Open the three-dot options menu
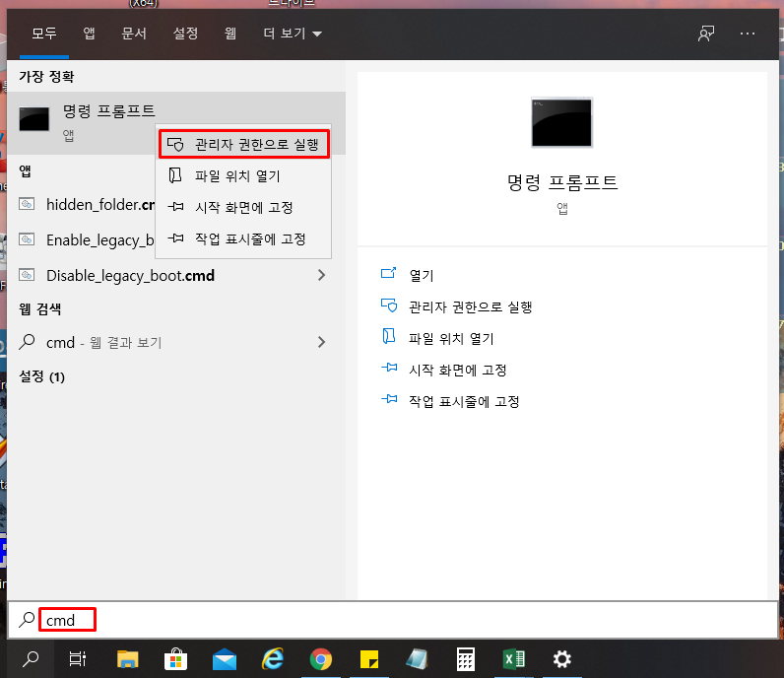 pos(748,34)
